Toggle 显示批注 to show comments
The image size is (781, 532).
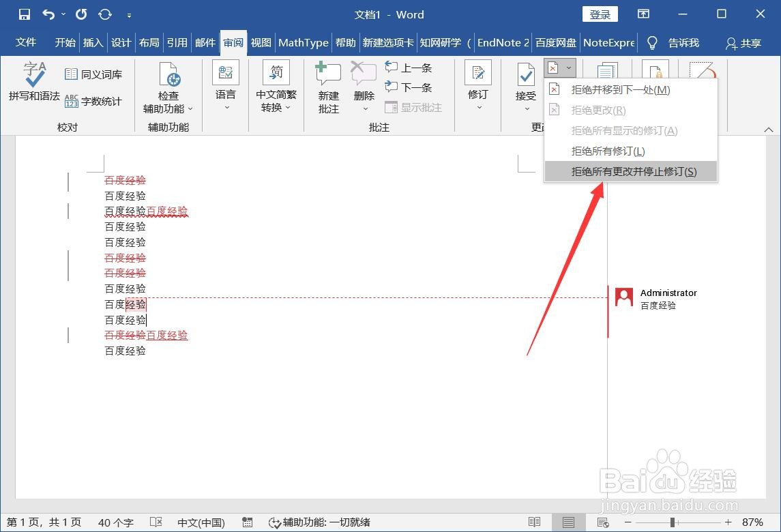pos(413,107)
